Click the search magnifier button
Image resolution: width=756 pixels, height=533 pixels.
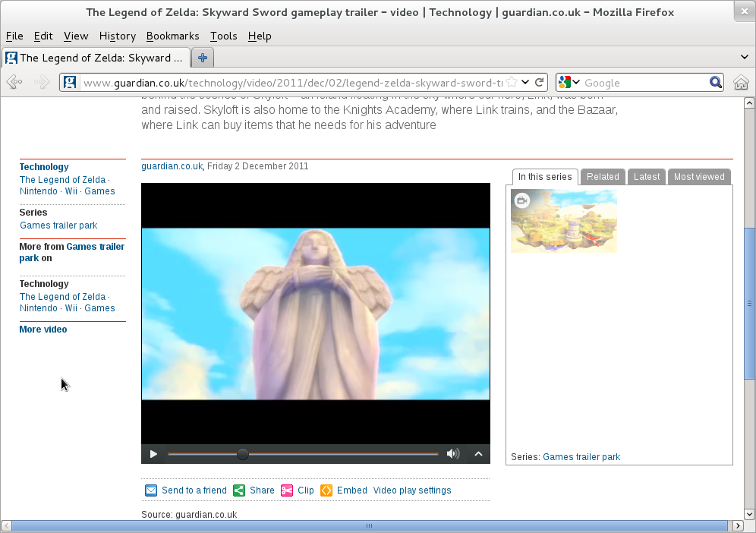coord(716,83)
